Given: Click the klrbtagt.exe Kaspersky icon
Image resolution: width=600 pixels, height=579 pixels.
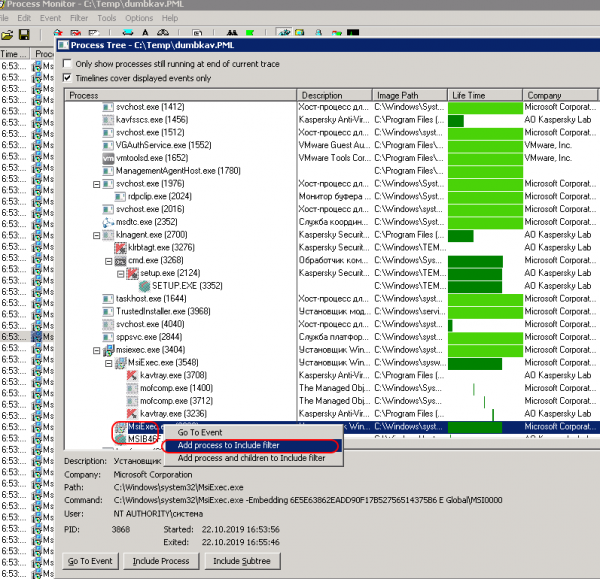Looking at the screenshot, I should point(120,247).
